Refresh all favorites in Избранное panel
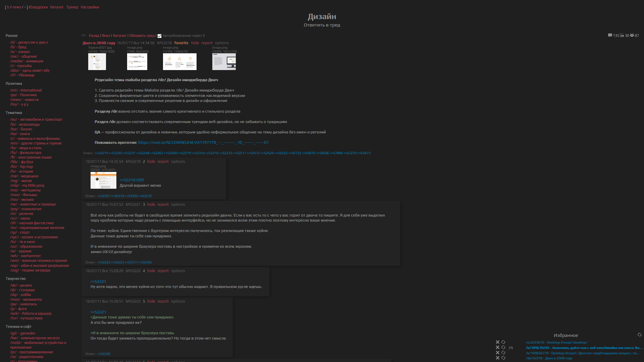 coord(639,335)
